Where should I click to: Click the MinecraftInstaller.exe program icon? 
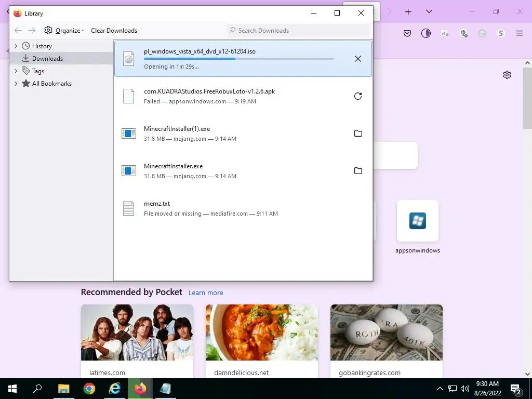coord(129,170)
